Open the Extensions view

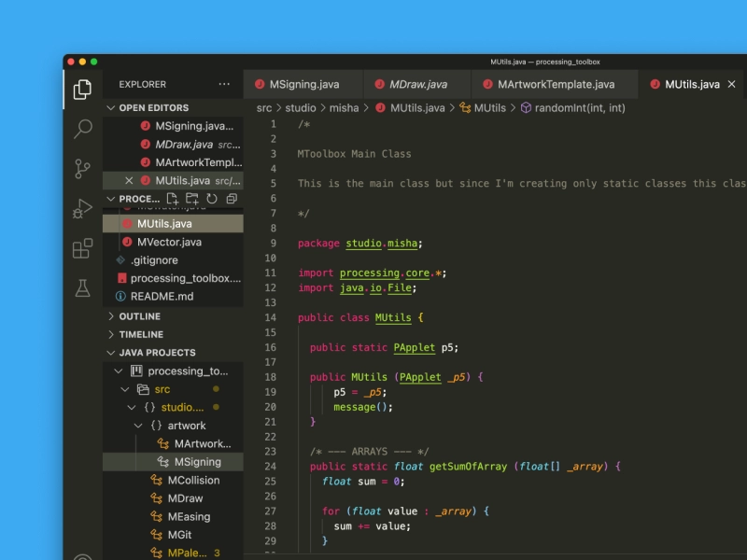tap(82, 248)
